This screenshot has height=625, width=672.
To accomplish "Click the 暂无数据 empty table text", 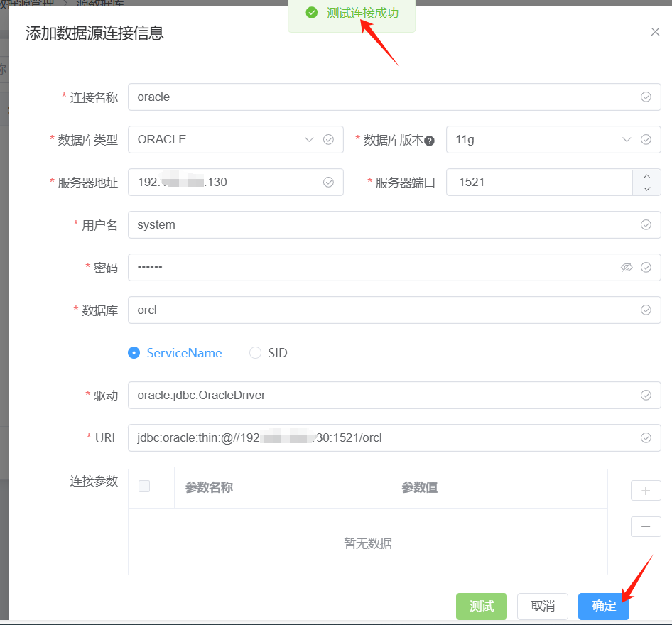I will tap(368, 543).
